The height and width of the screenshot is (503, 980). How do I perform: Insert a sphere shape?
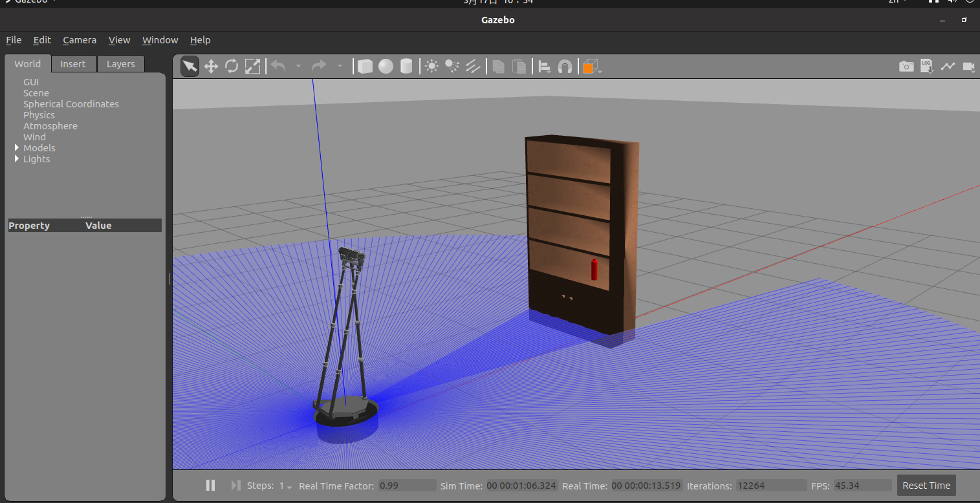tap(386, 66)
